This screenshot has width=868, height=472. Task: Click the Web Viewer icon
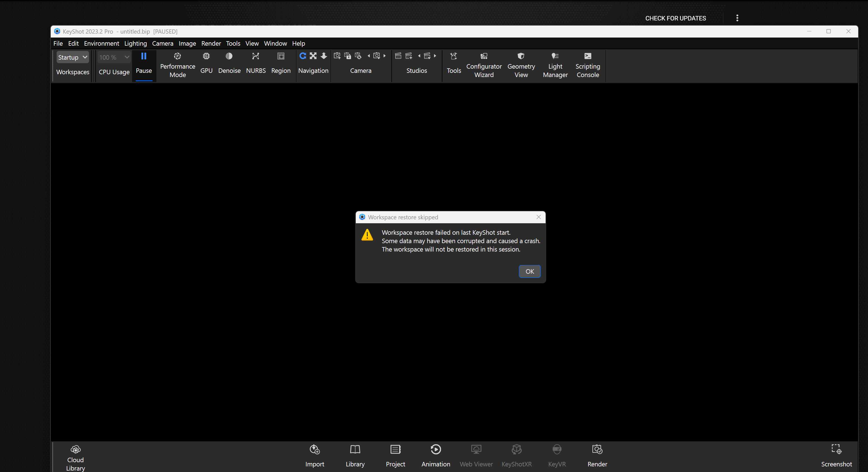(476, 456)
